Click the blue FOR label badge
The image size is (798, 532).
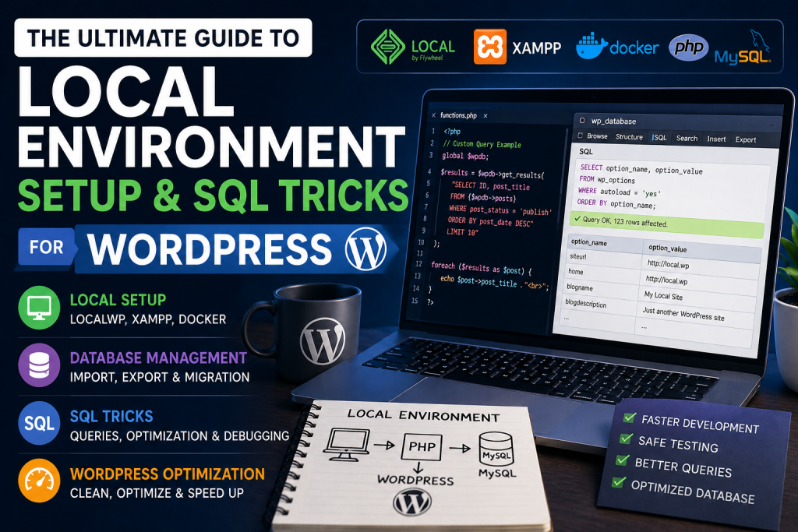point(47,247)
